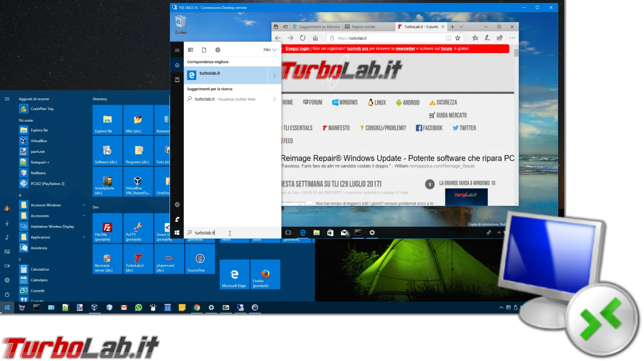This screenshot has width=644, height=361.
Task: Open VirtualBox in most used list
Action: coord(39,141)
